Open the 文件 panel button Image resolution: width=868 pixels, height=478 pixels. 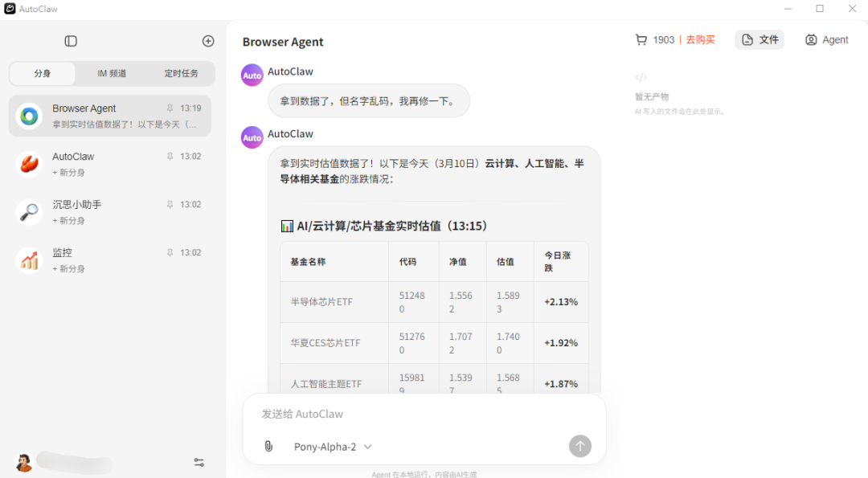(x=759, y=40)
